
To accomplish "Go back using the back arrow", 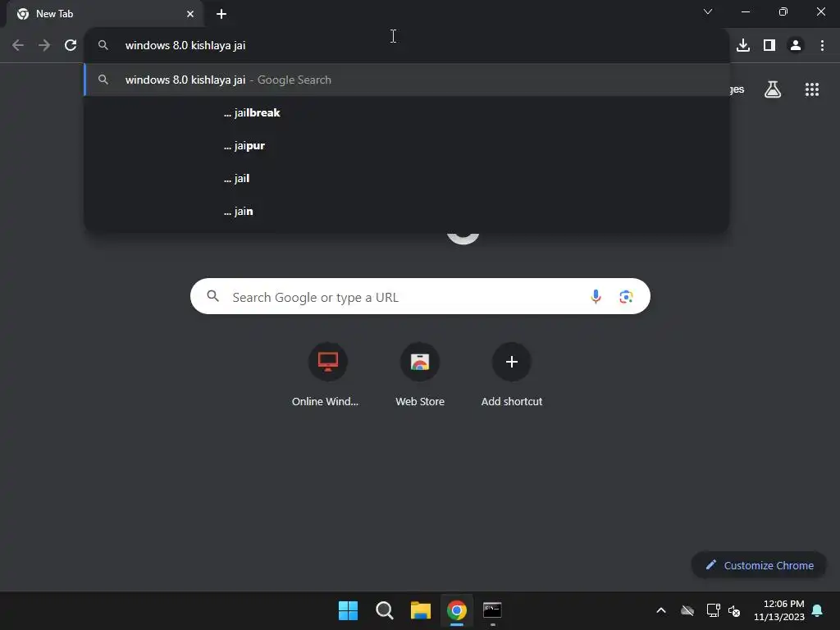I will click(18, 46).
